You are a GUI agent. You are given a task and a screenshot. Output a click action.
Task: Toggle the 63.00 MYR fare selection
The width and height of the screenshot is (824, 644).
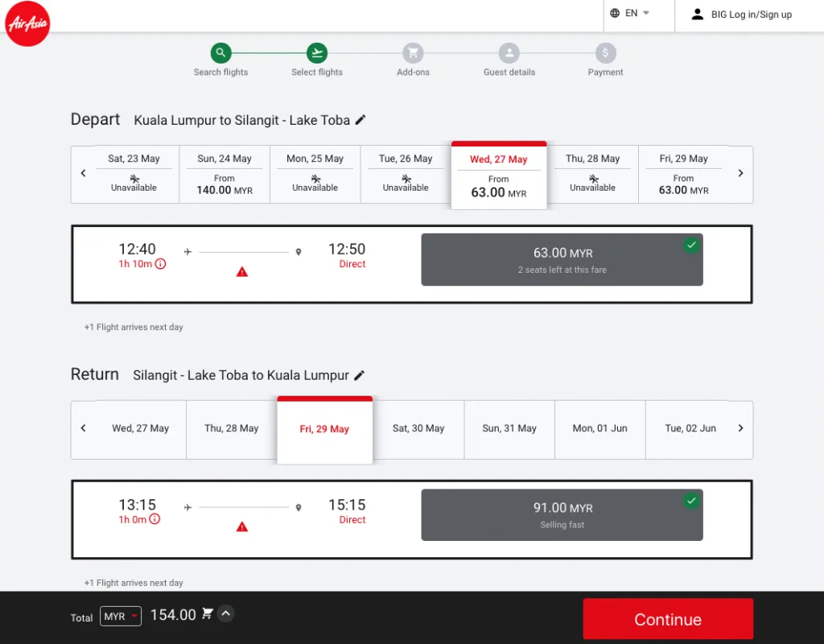point(562,260)
